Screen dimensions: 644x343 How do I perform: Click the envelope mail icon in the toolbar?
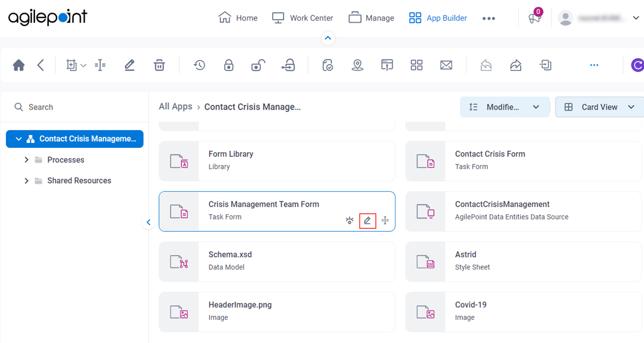446,65
